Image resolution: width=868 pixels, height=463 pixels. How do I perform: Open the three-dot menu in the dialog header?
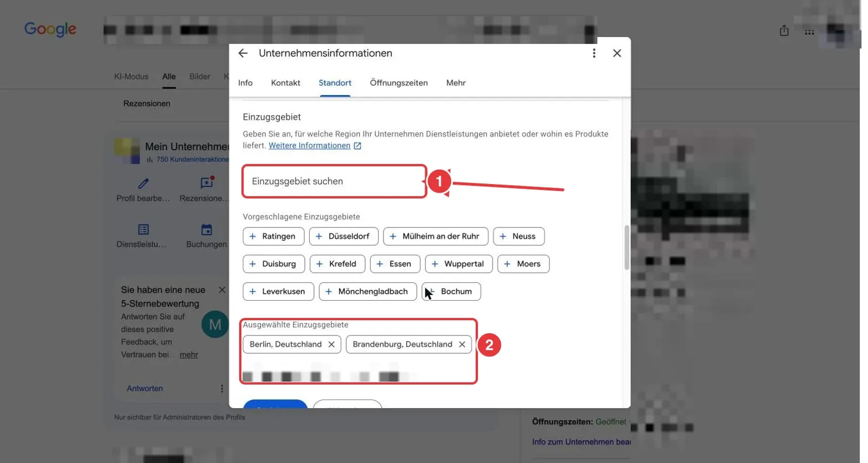(594, 53)
